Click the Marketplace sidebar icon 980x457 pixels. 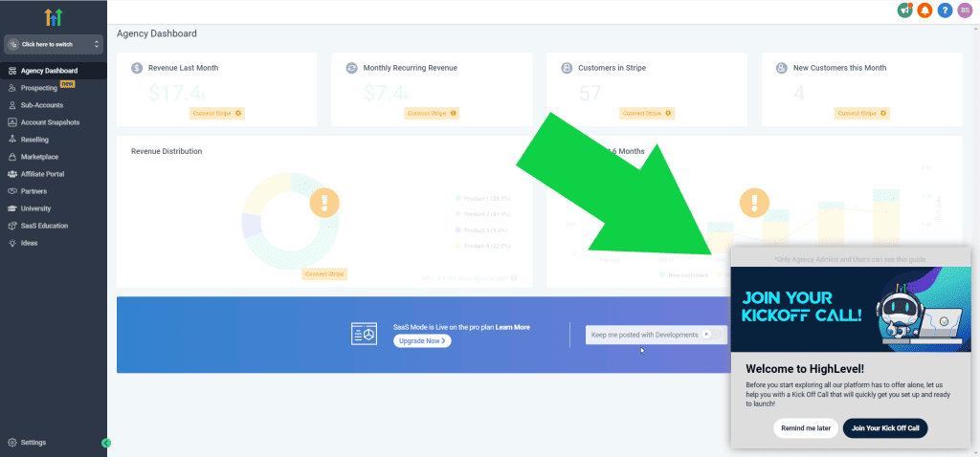pyautogui.click(x=11, y=157)
